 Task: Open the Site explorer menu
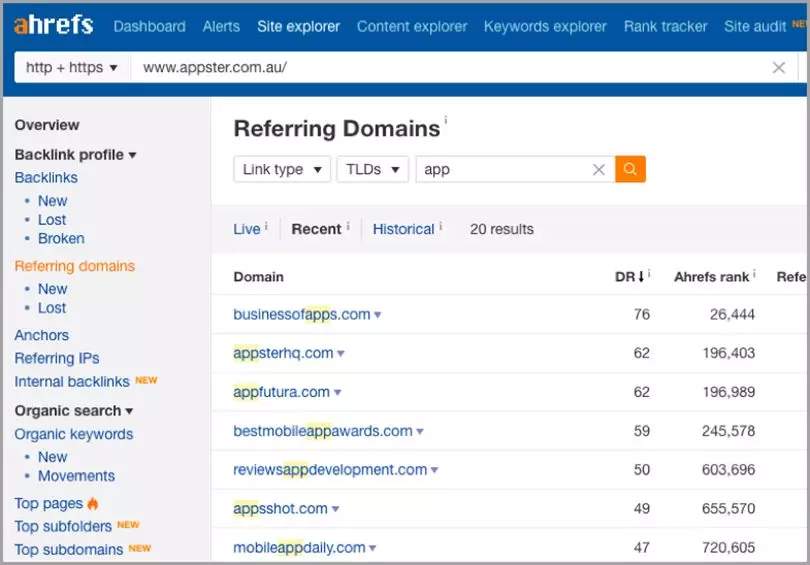[299, 26]
